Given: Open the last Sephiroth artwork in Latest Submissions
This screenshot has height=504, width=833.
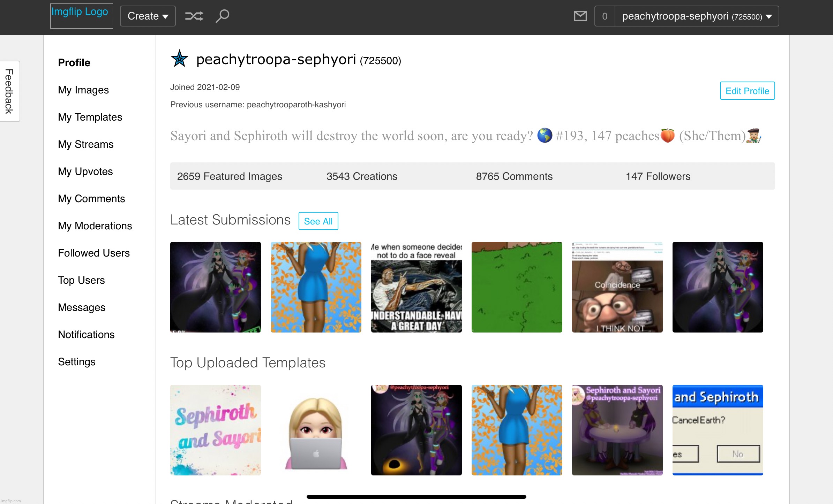Looking at the screenshot, I should (x=718, y=287).
